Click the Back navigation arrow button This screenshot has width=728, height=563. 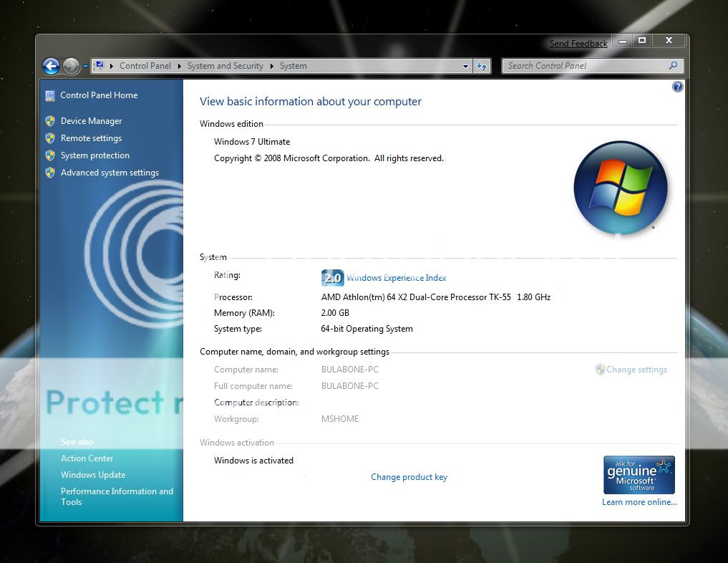pos(51,67)
